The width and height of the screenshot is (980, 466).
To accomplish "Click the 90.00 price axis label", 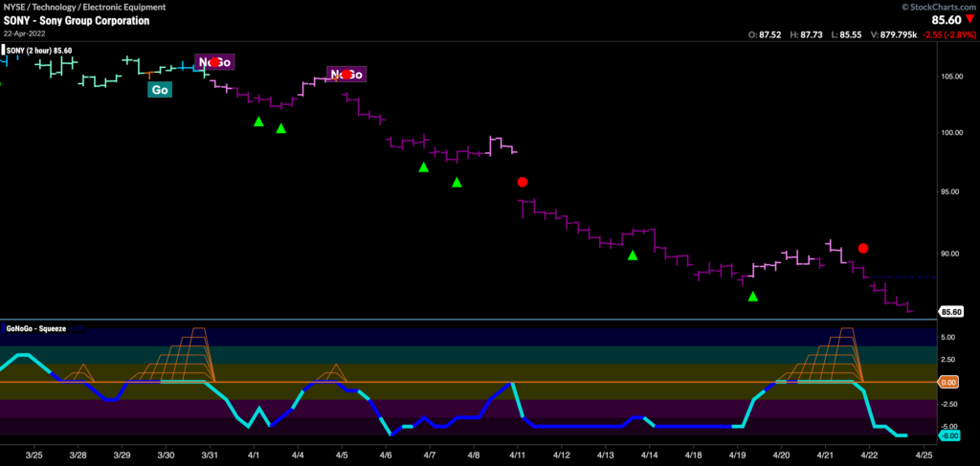I will 950,254.
